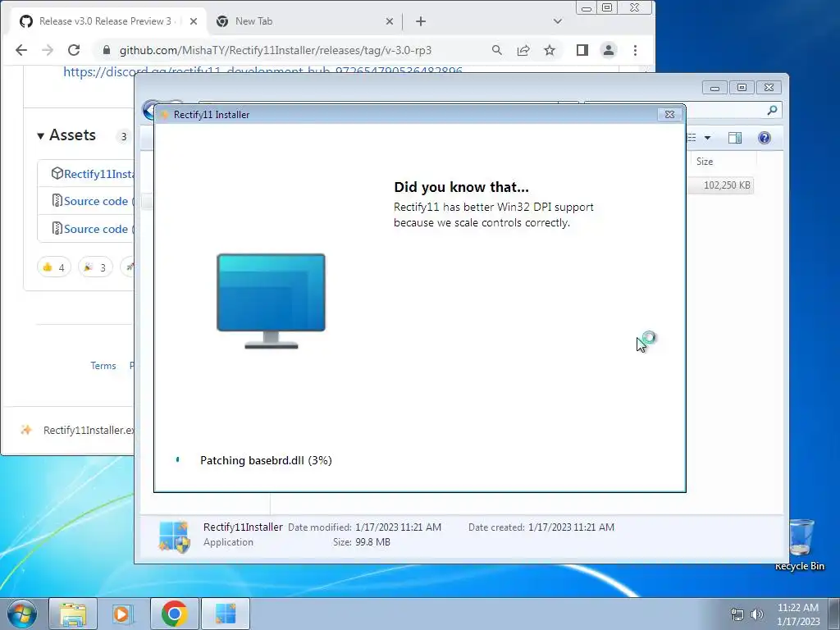
Task: Open Windows Explorer from the taskbar
Action: coord(73,614)
